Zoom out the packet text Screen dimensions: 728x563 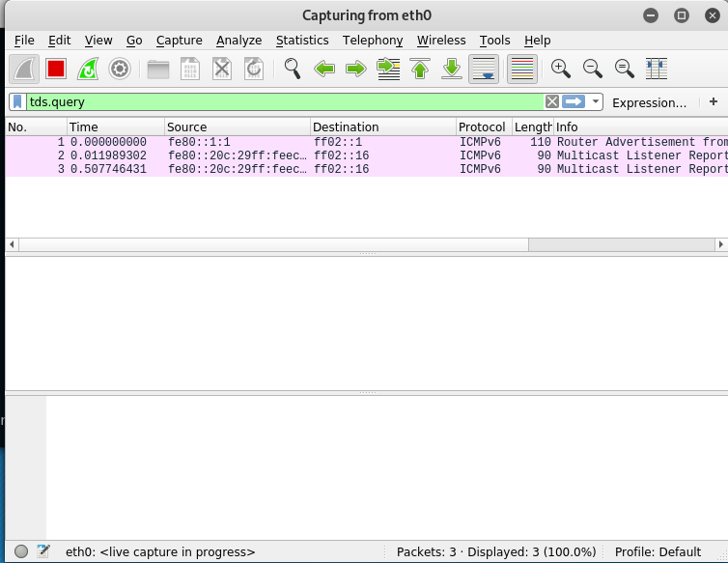[593, 70]
